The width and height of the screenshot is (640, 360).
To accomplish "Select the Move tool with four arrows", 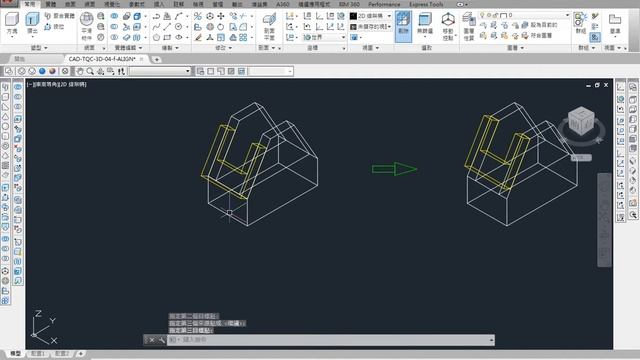I will coord(221,16).
